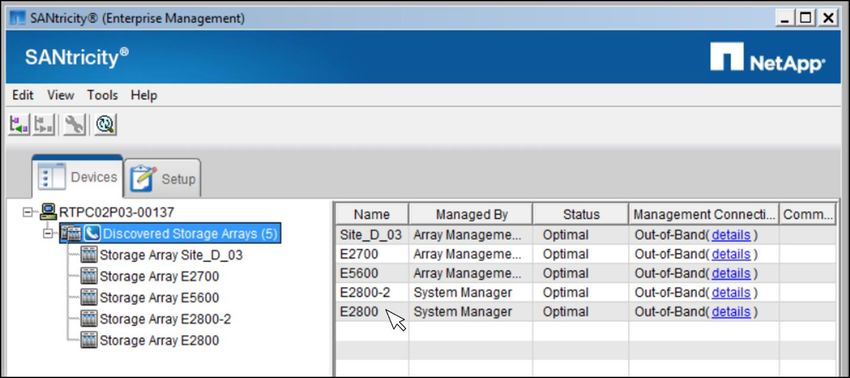The width and height of the screenshot is (850, 378).
Task: Collapse the RTPC02P03-00137 tree node
Action: 28,212
